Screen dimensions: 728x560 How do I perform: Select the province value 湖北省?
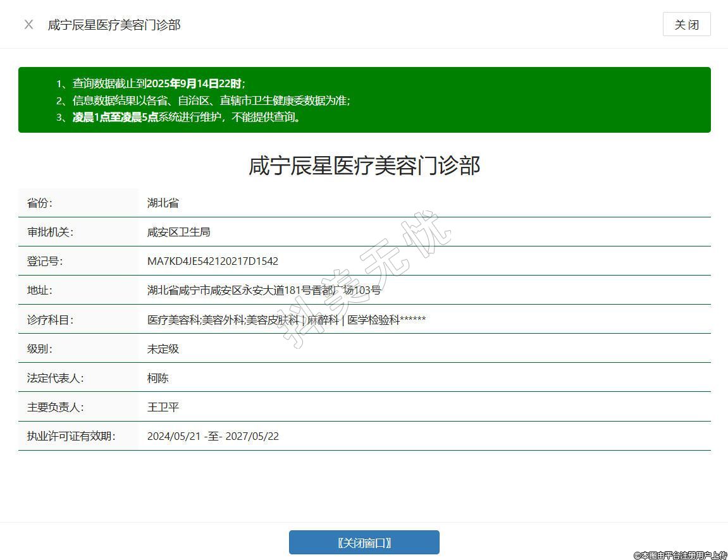click(x=163, y=203)
